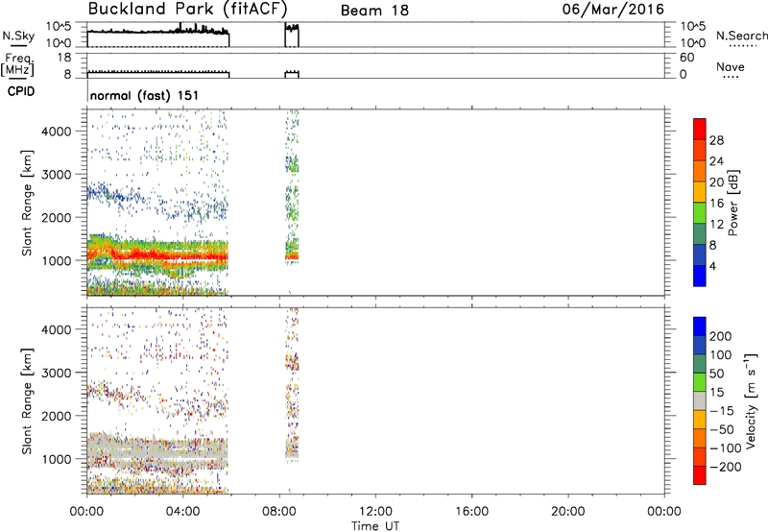Click the 'Nave' legend label
This screenshot has height=532, width=768.
click(731, 67)
